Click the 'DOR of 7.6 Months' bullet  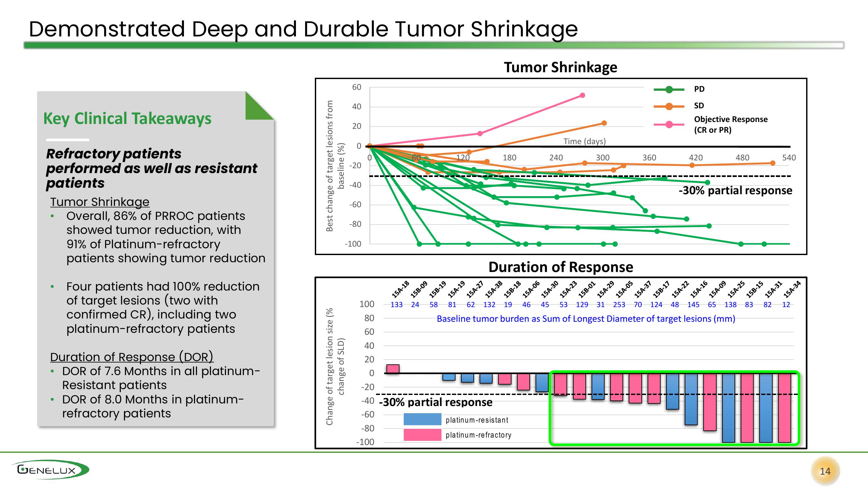coord(161,378)
